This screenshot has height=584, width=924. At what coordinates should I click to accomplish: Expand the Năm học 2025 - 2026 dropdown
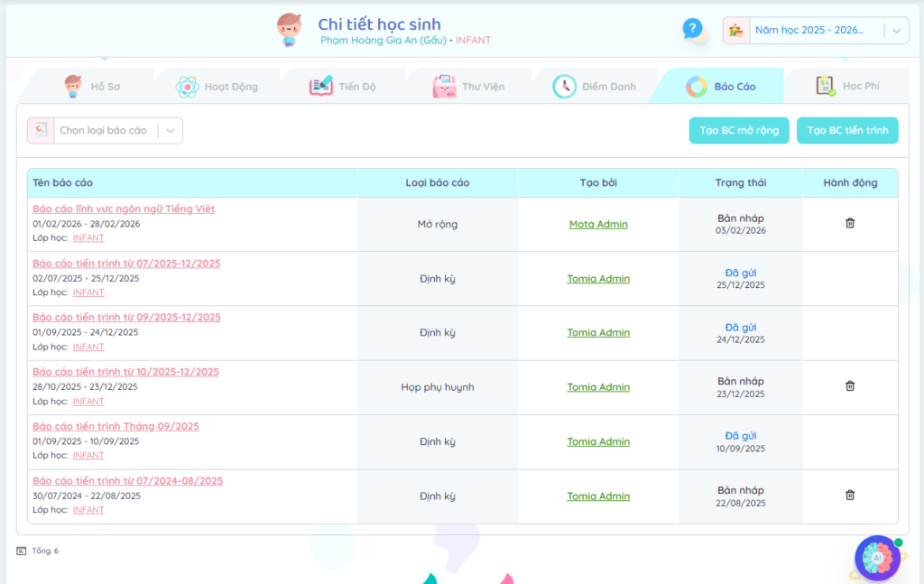click(x=895, y=31)
